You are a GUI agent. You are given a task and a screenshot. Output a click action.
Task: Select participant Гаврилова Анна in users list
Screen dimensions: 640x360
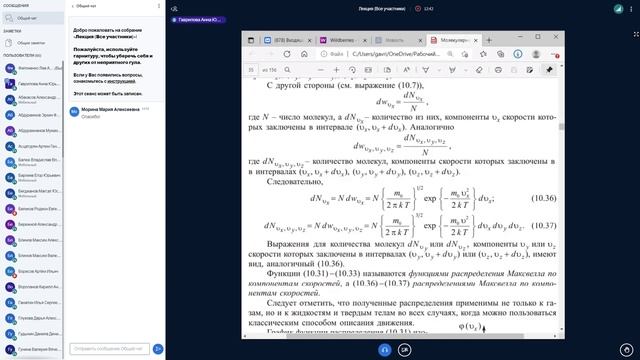pos(33,84)
